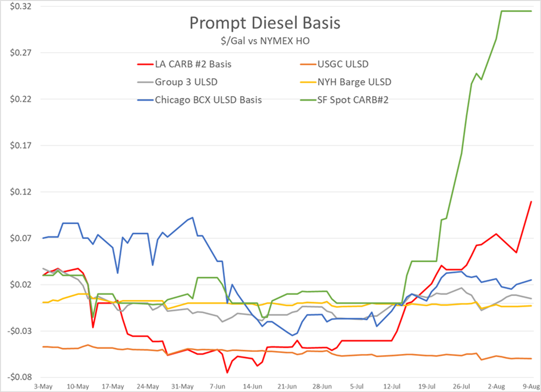The height and width of the screenshot is (392, 541).
Task: Click the "$0.02" y-axis label
Action: coord(21,284)
